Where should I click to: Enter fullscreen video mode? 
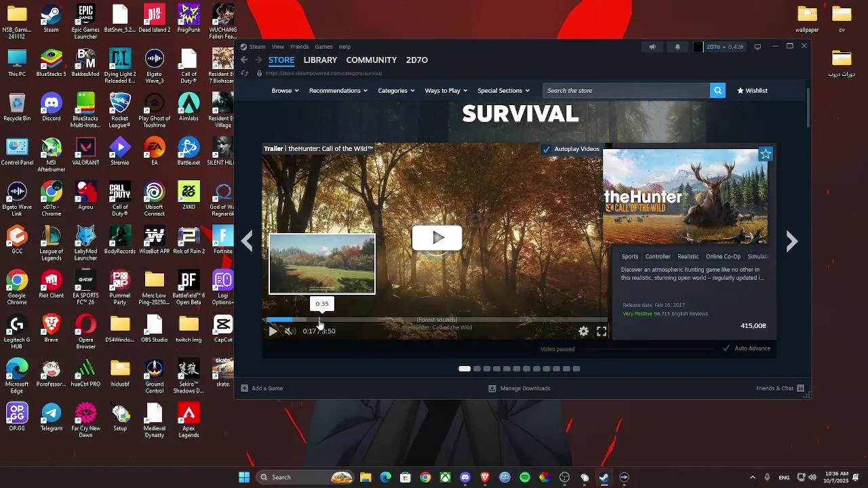[601, 331]
